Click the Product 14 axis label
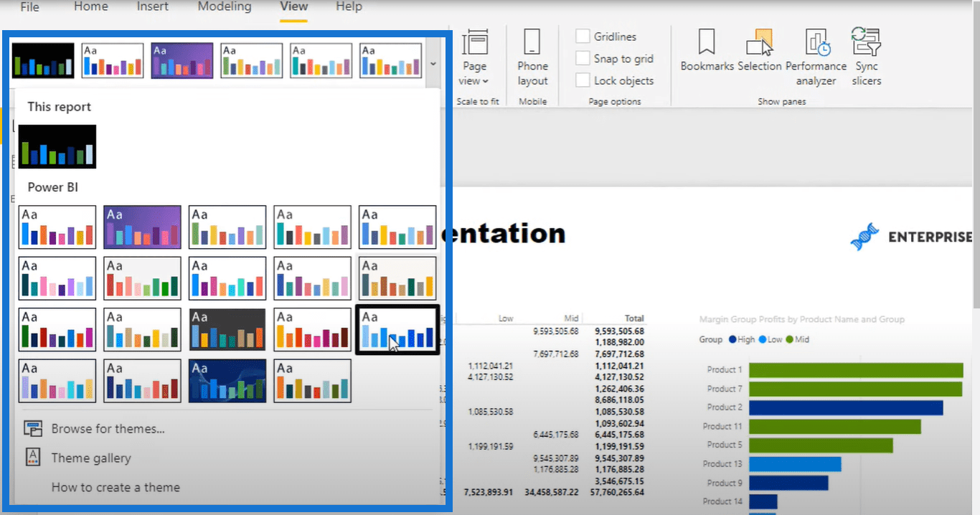The width and height of the screenshot is (980, 515). pos(722,501)
